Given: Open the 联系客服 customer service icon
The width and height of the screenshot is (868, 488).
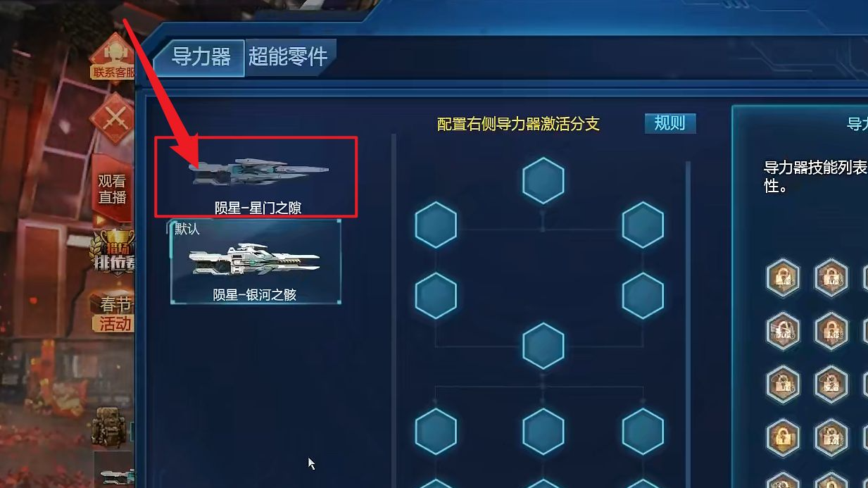Looking at the screenshot, I should pos(113,56).
